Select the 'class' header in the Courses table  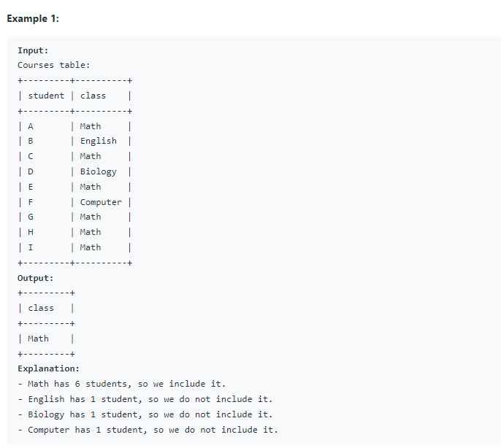pos(93,96)
